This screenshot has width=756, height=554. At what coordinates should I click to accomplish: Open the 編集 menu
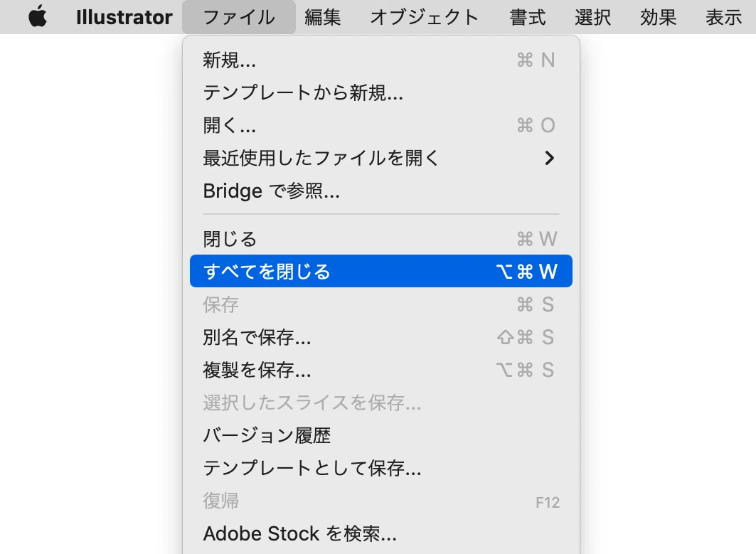[x=323, y=17]
